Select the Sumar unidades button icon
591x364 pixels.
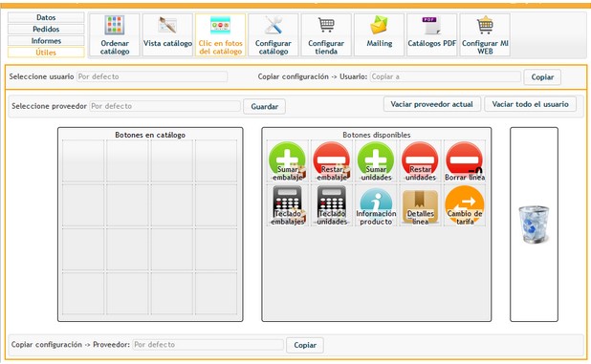[x=376, y=161]
